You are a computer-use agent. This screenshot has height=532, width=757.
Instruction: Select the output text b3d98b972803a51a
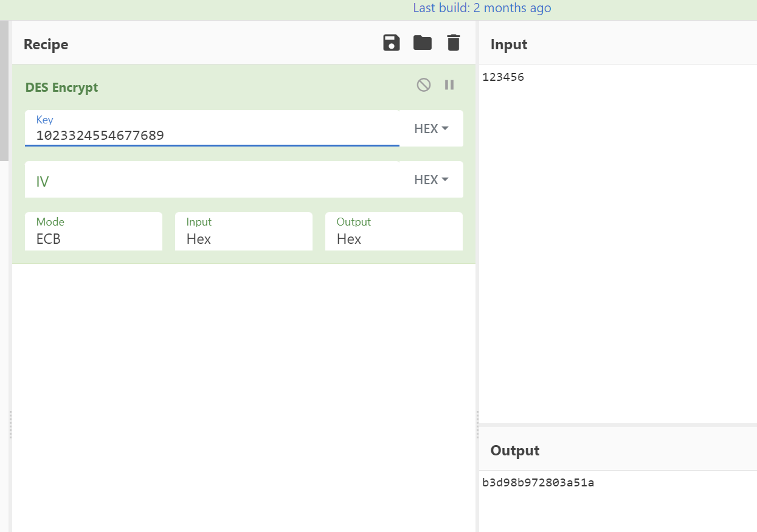pyautogui.click(x=538, y=483)
